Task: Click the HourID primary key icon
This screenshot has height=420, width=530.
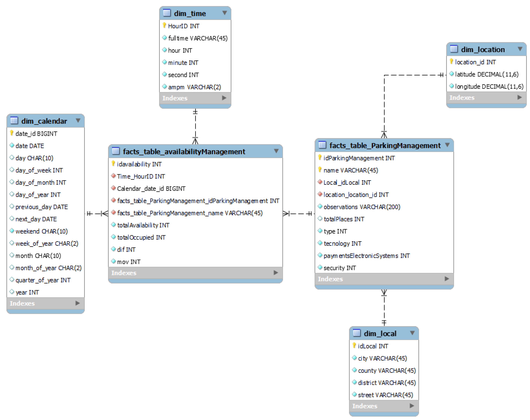Action: point(164,25)
